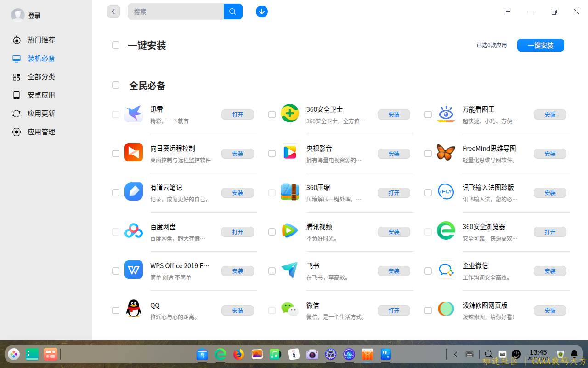588x368 pixels.
Task: Tick the checkbox for 360安全卫士
Action: pyautogui.click(x=272, y=115)
